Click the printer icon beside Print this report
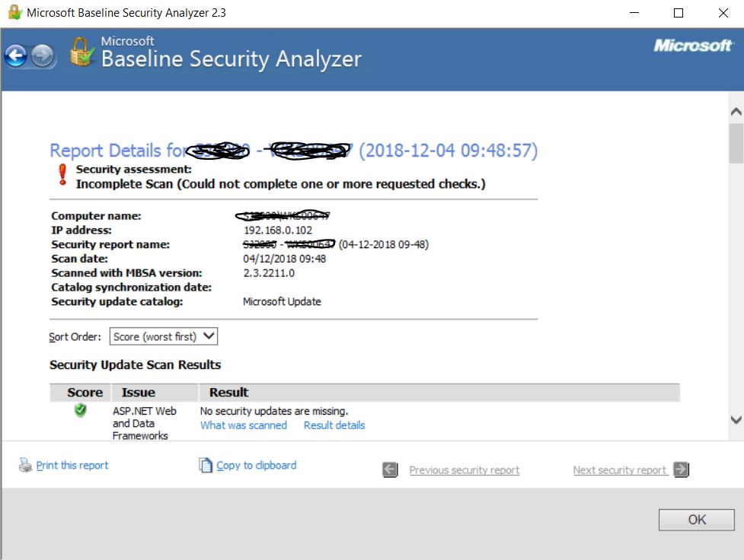 click(25, 465)
